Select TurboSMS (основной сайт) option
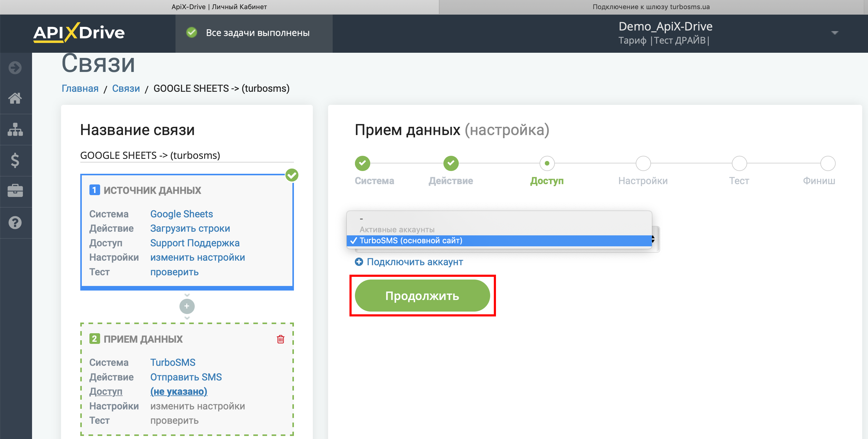Viewport: 868px width, 439px height. 499,241
